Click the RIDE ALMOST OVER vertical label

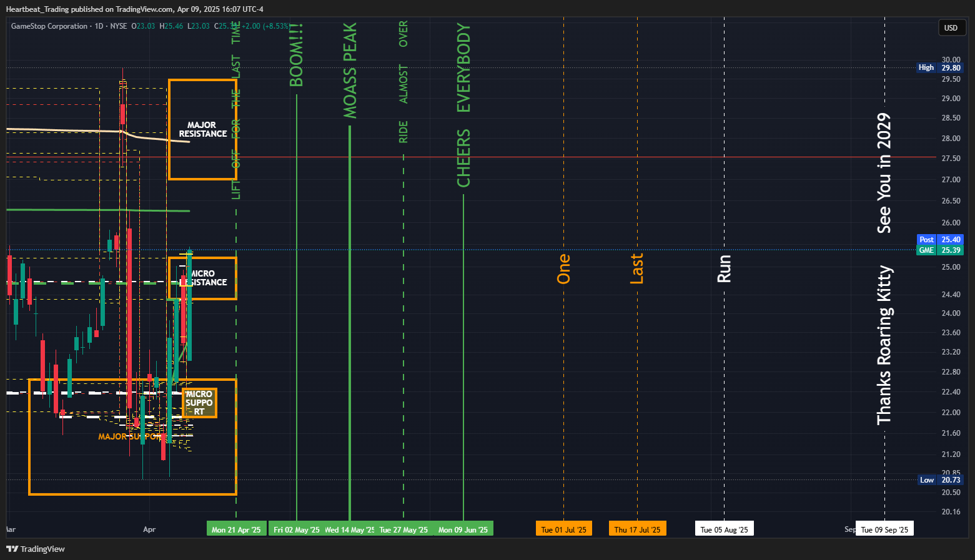pos(403,82)
